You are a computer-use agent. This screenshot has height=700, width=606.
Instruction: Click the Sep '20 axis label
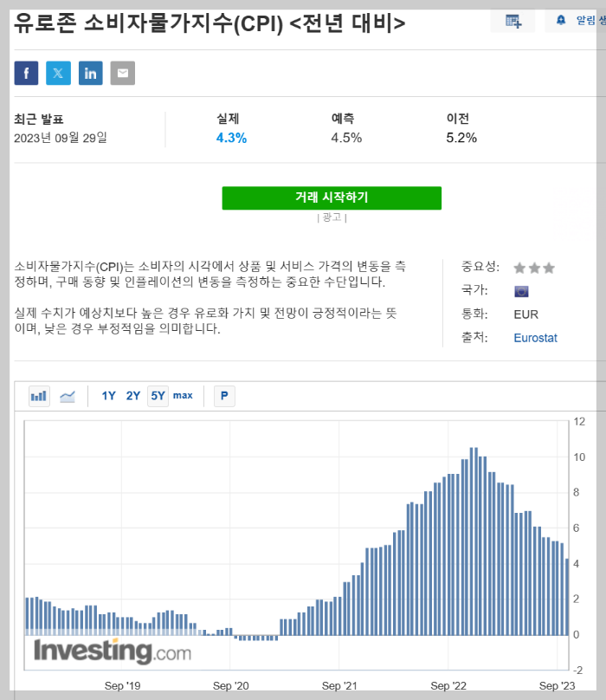tap(230, 686)
